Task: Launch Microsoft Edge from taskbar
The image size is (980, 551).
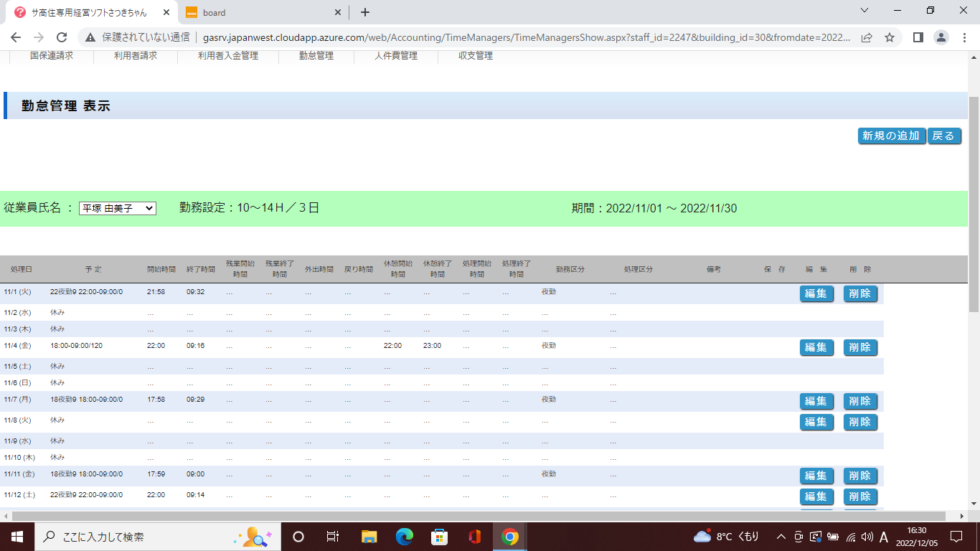Action: 405,537
